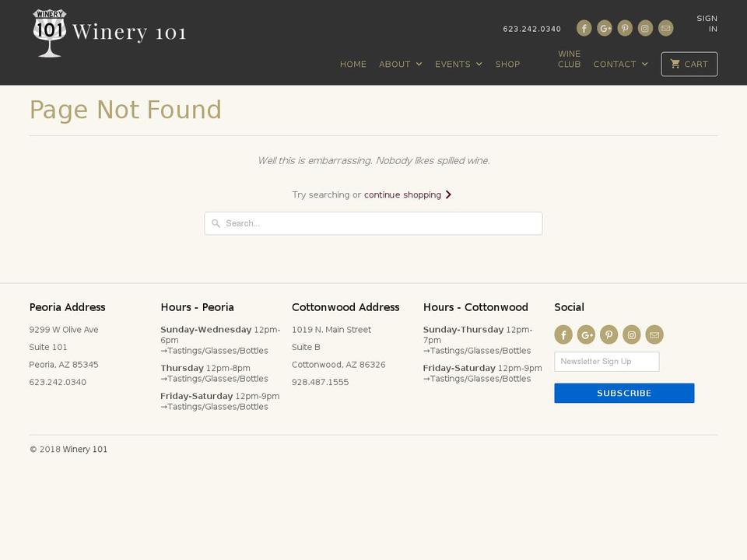747x560 pixels.
Task: Click the Subscribe button
Action: [x=624, y=394]
